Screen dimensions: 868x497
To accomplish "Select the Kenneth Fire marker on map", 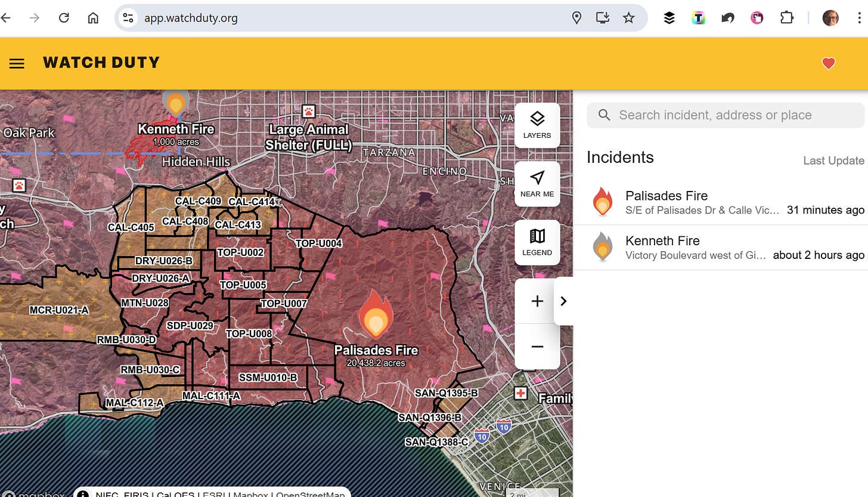I will click(x=175, y=104).
